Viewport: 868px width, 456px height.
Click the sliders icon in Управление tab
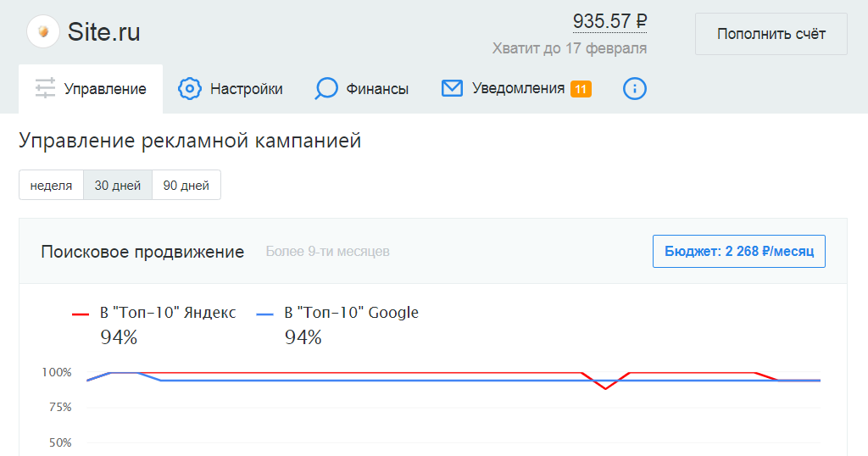pyautogui.click(x=45, y=88)
